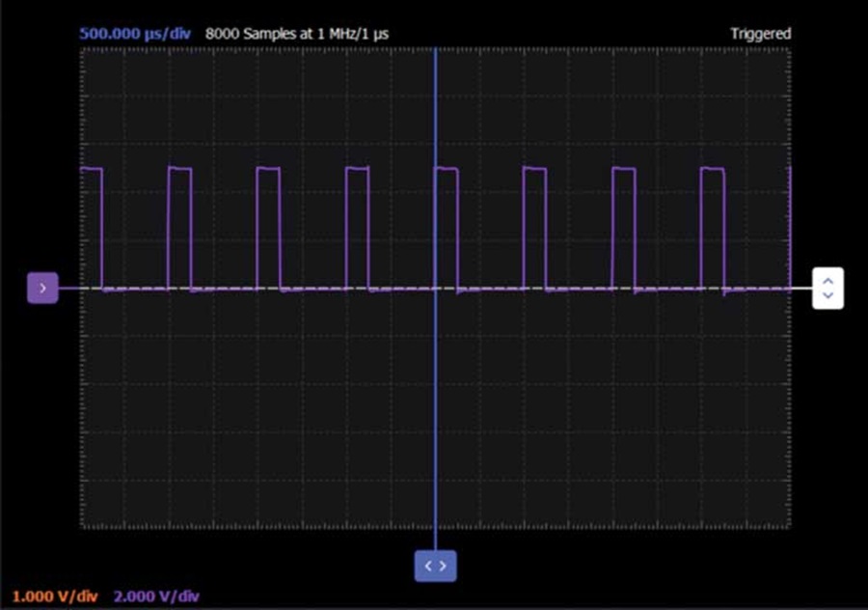The image size is (868, 610).
Task: Select the orange 1.000 V/div channel label
Action: click(55, 596)
